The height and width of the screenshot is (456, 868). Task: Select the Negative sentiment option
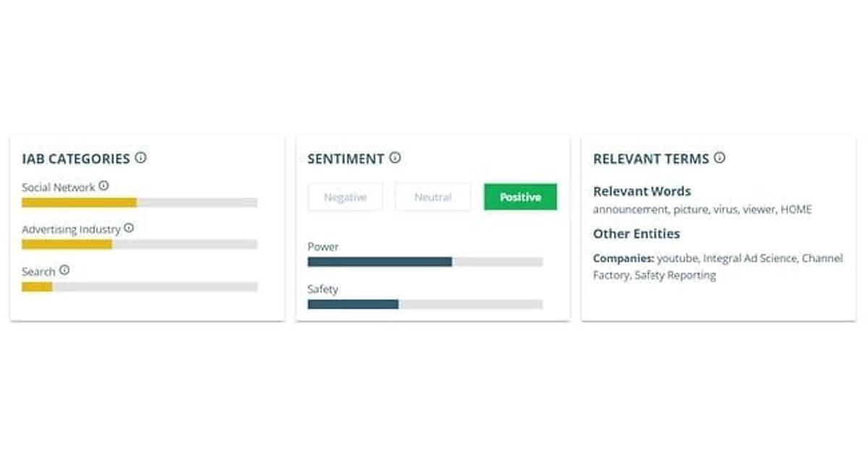(345, 197)
